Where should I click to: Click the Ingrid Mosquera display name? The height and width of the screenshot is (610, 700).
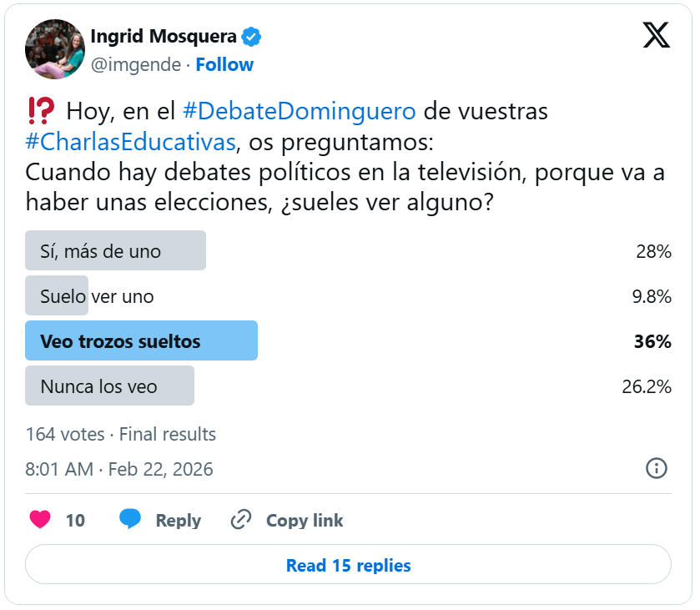click(163, 37)
